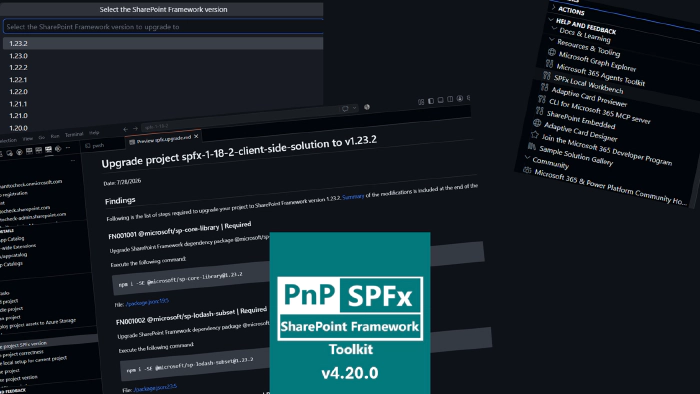
Task: Toggle the primary sidebar layout icon
Action: (431, 101)
